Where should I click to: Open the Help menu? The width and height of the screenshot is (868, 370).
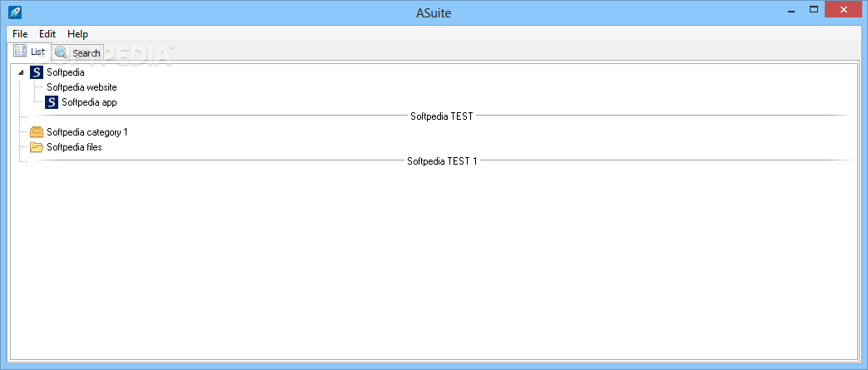point(78,34)
